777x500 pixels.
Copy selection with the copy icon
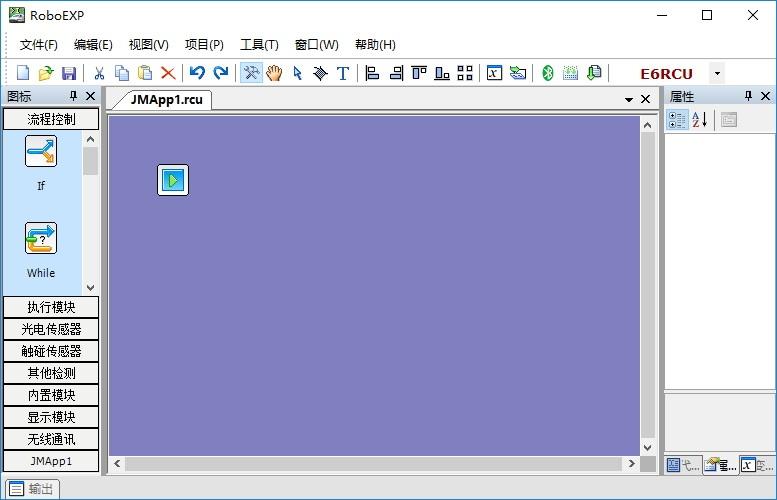tap(122, 73)
